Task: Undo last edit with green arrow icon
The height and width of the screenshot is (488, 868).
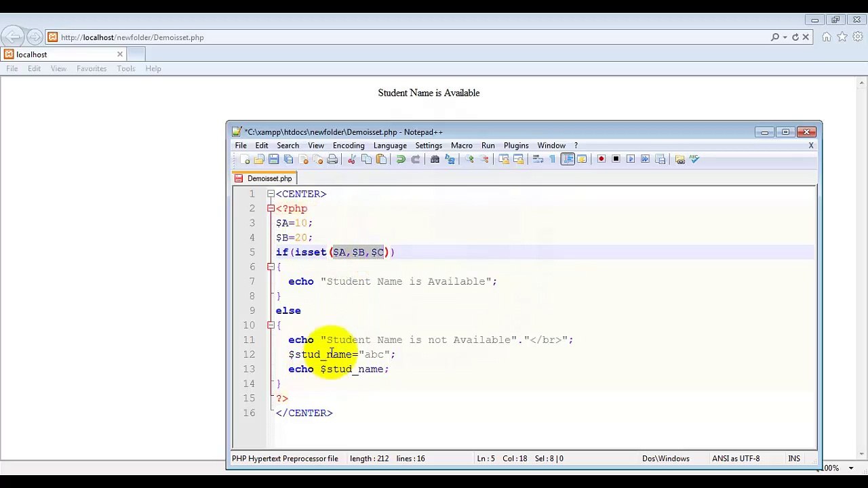Action: 401,159
